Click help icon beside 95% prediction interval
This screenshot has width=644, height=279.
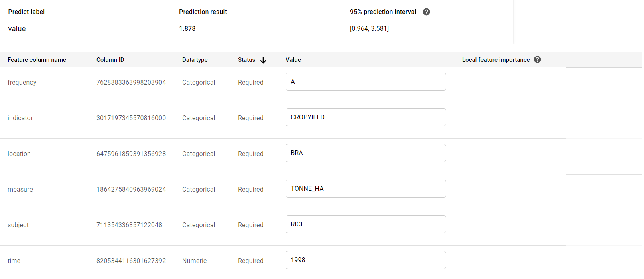click(426, 12)
